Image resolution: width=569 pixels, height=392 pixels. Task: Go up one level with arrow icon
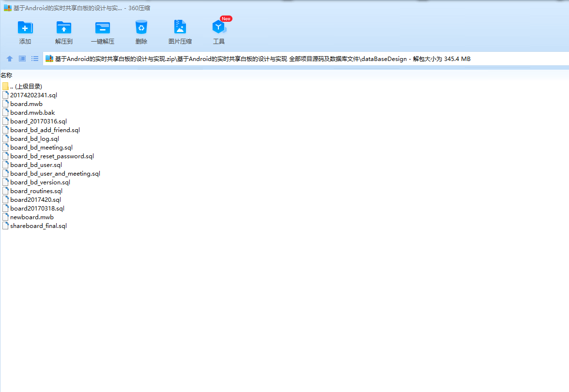[10, 59]
